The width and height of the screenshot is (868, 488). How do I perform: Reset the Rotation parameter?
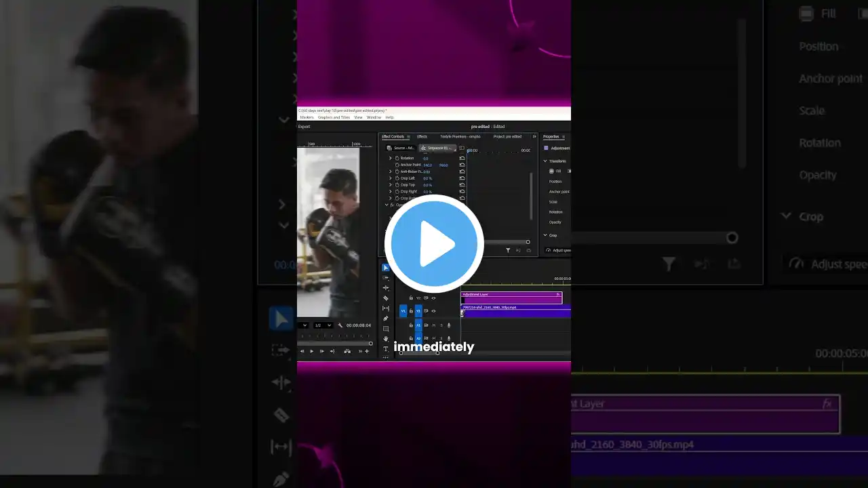pyautogui.click(x=462, y=158)
